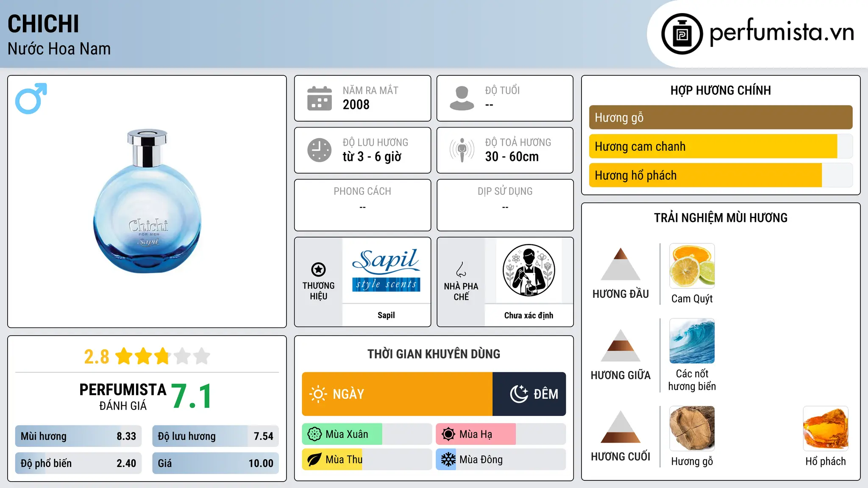The height and width of the screenshot is (488, 868).
Task: Open the Chichi perfume bottle image
Action: (147, 201)
